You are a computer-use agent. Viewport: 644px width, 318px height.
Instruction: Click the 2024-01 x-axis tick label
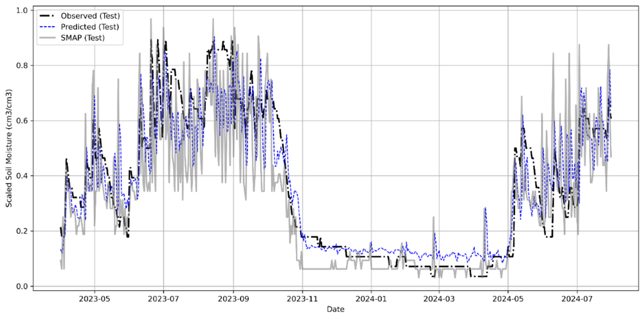click(371, 299)
